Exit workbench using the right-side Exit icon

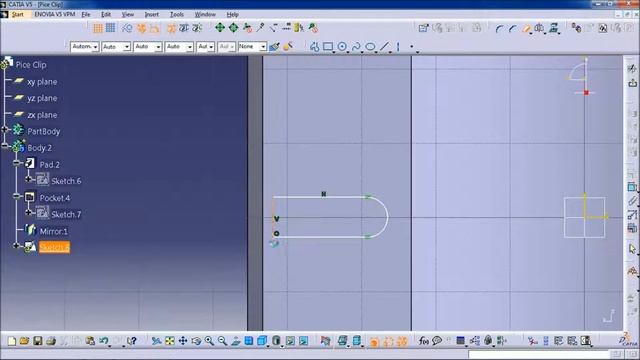[x=632, y=83]
